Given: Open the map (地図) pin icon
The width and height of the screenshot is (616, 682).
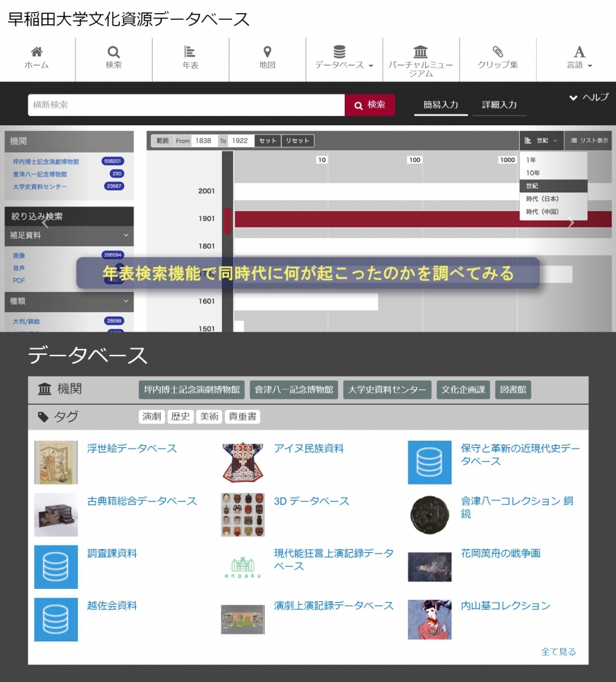Looking at the screenshot, I should 267,52.
